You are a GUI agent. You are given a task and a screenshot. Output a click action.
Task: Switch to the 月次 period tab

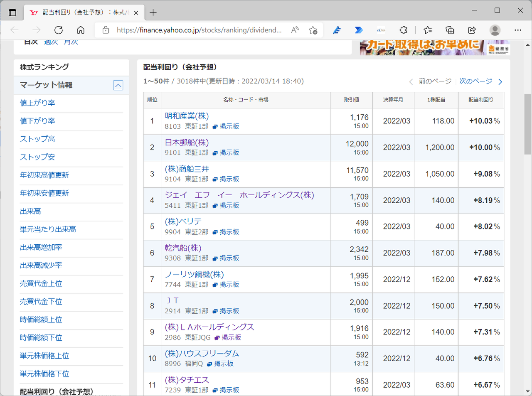71,41
